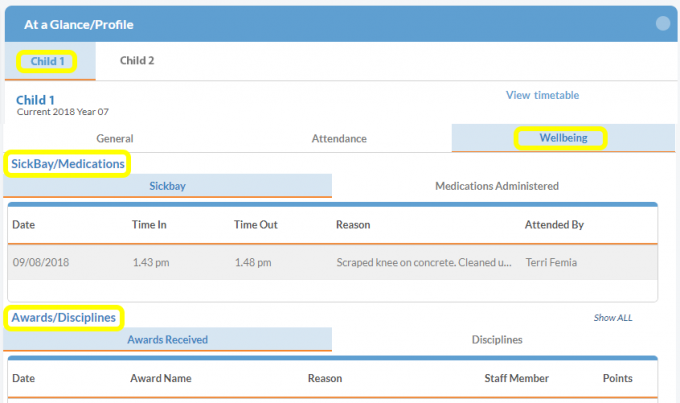The width and height of the screenshot is (680, 403).
Task: Open the Medications Administered sub-tab
Action: 496,186
